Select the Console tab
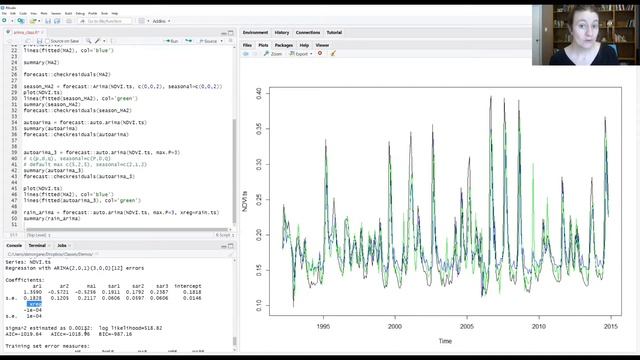This screenshot has width=640, height=360. click(x=14, y=245)
